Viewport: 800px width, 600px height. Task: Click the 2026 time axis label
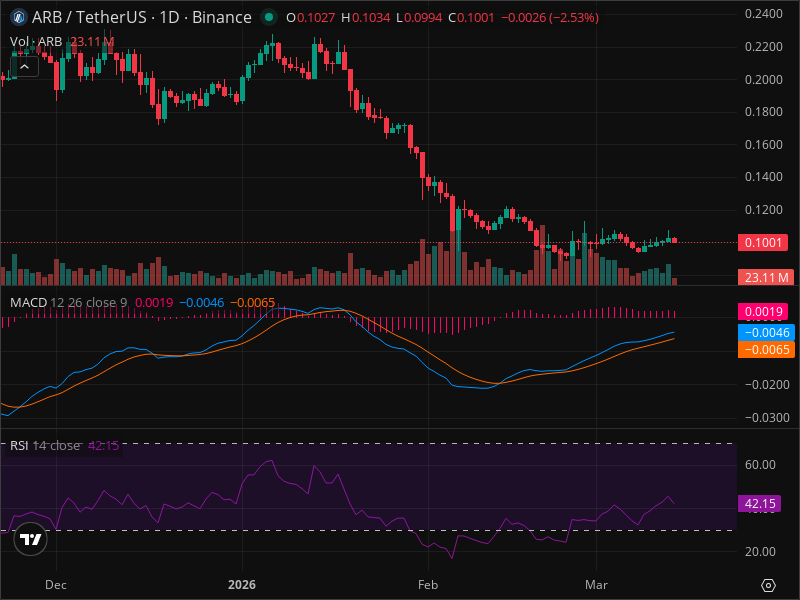(x=242, y=585)
